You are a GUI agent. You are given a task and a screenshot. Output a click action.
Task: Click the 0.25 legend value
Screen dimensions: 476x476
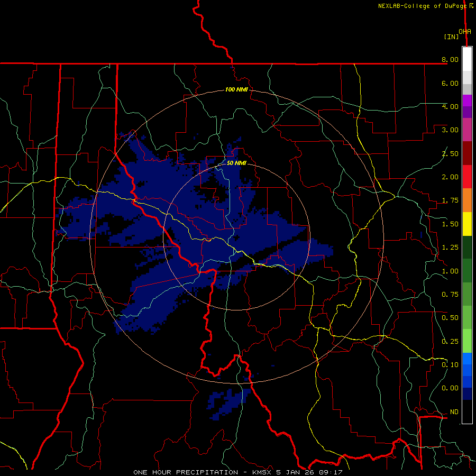(x=450, y=342)
